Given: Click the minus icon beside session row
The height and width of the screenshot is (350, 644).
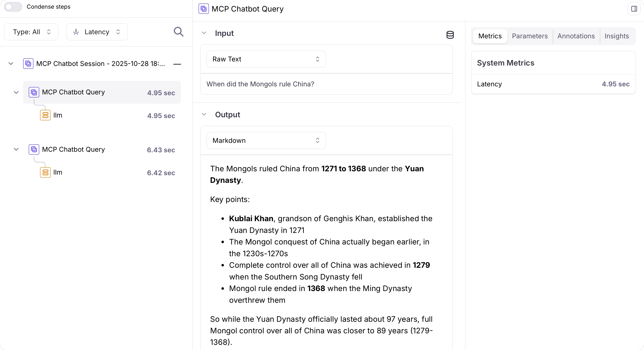Looking at the screenshot, I should point(177,64).
